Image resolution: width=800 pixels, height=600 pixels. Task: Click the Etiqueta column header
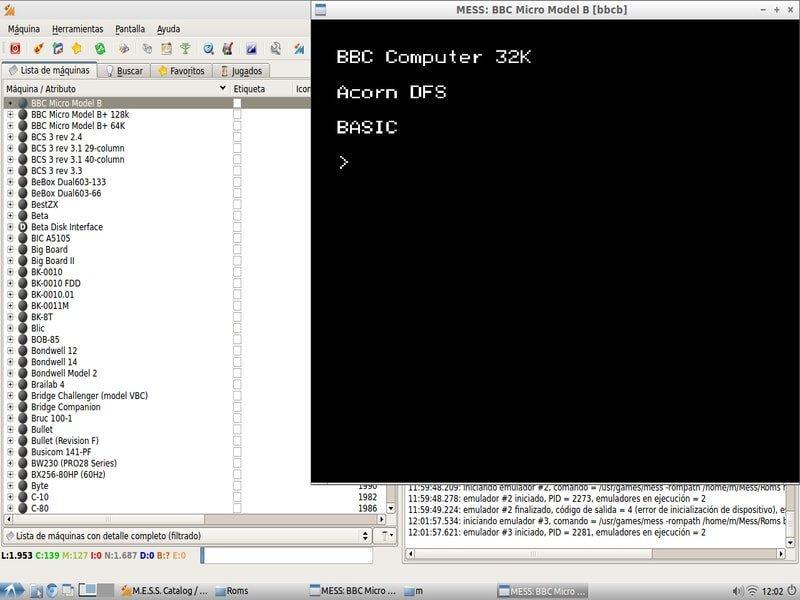[x=261, y=89]
